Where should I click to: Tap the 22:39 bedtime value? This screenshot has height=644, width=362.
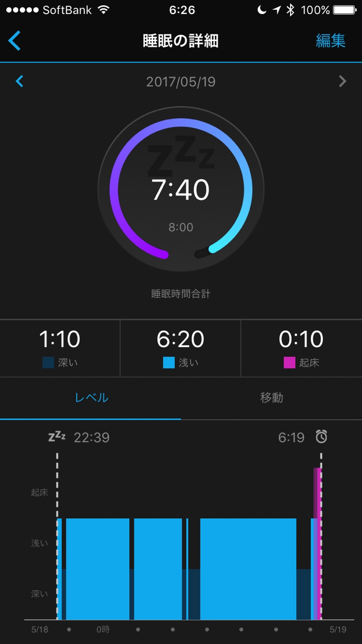(x=92, y=438)
